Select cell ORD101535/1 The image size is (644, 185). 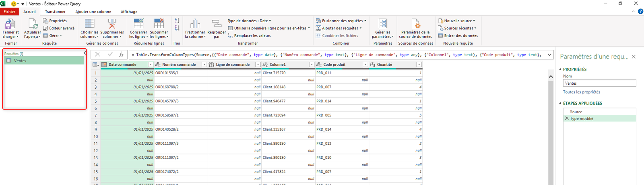181,73
